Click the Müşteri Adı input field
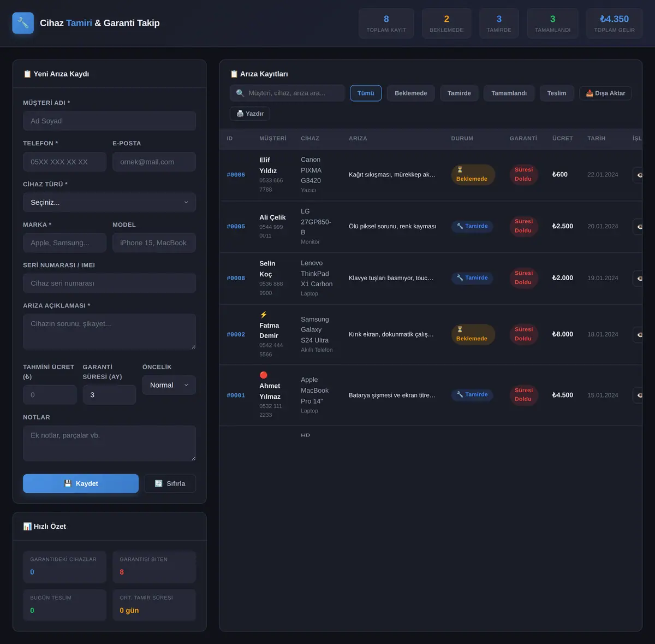 pyautogui.click(x=109, y=121)
